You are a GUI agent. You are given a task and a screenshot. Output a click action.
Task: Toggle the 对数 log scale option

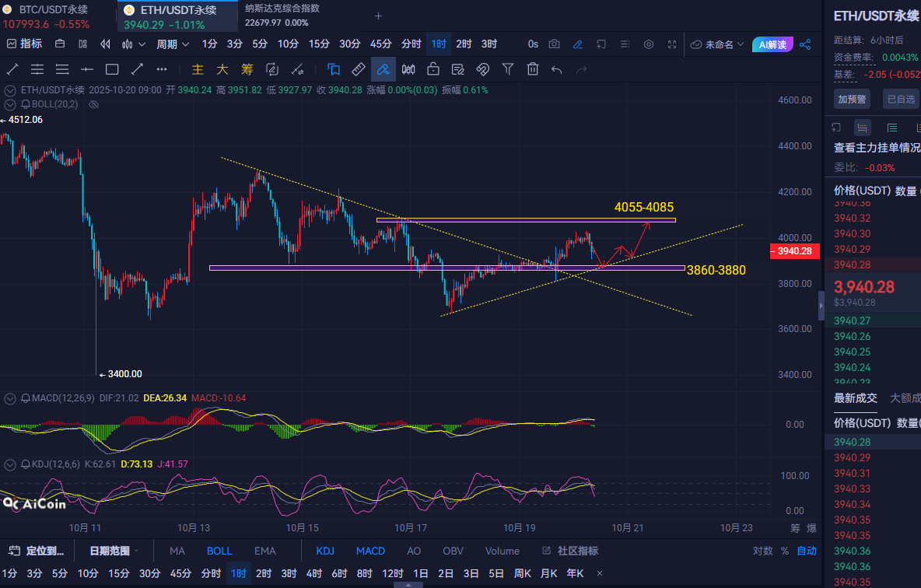click(762, 551)
